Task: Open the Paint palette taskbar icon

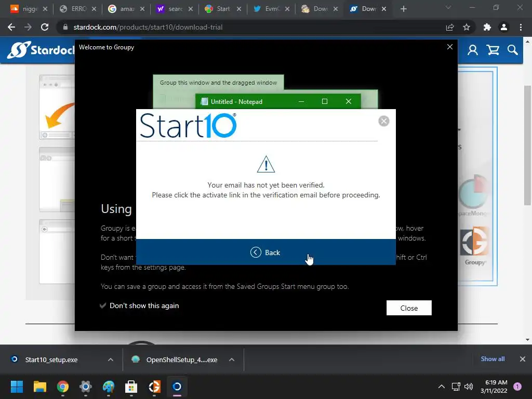Action: click(109, 387)
